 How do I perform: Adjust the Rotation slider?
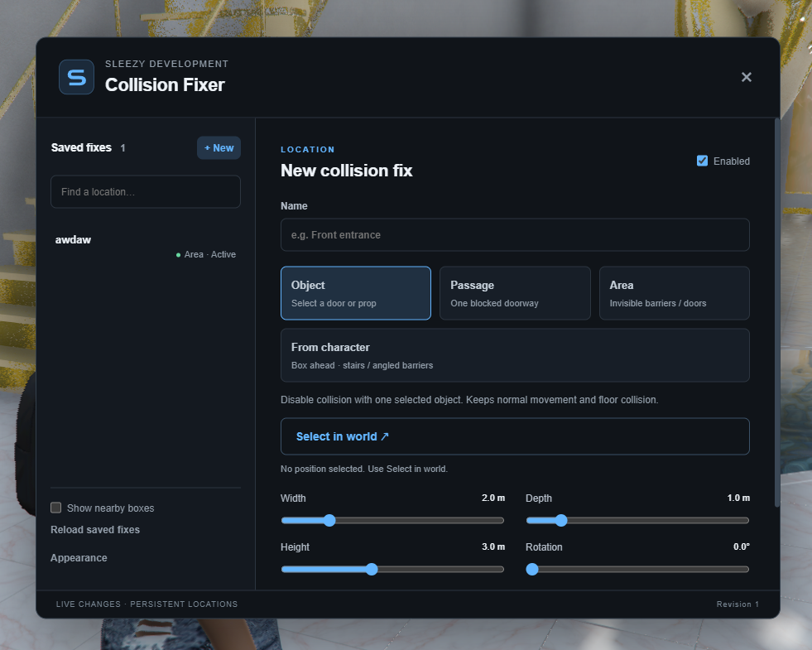[637, 569]
